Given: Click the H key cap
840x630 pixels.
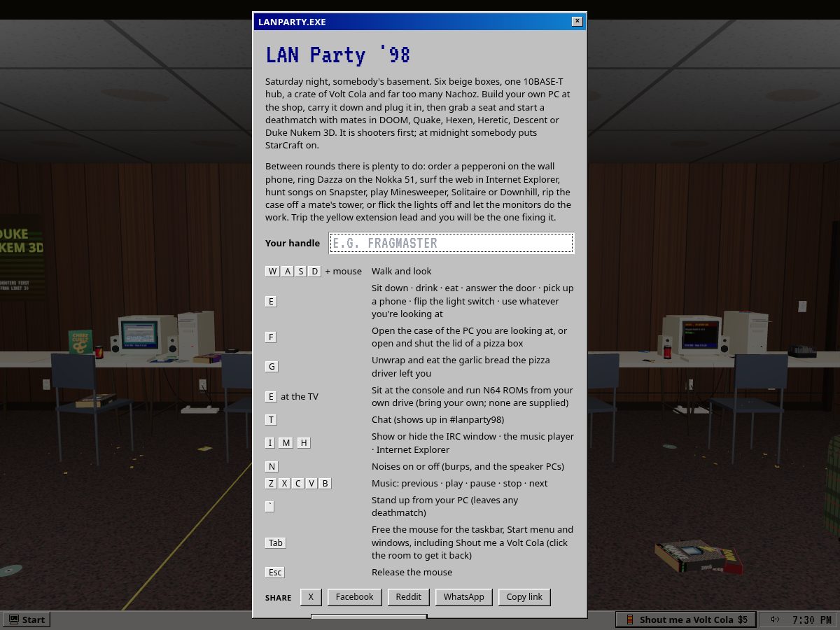Looking at the screenshot, I should (303, 442).
